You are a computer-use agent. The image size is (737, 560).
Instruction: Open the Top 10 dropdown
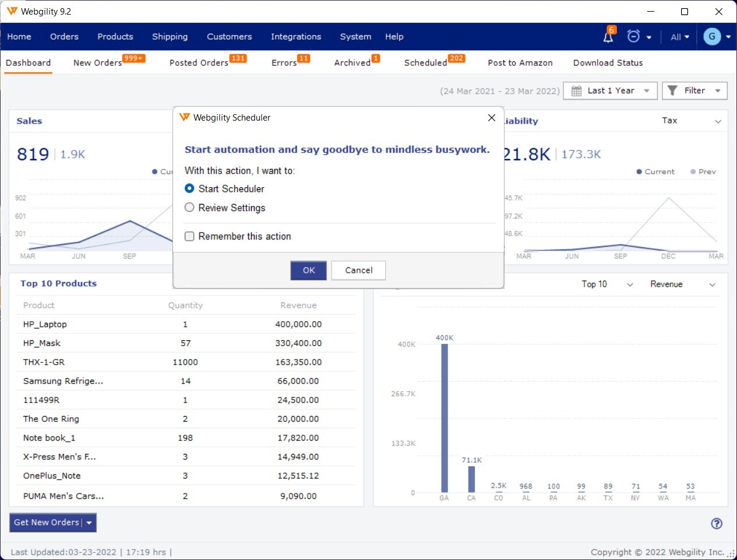point(606,284)
